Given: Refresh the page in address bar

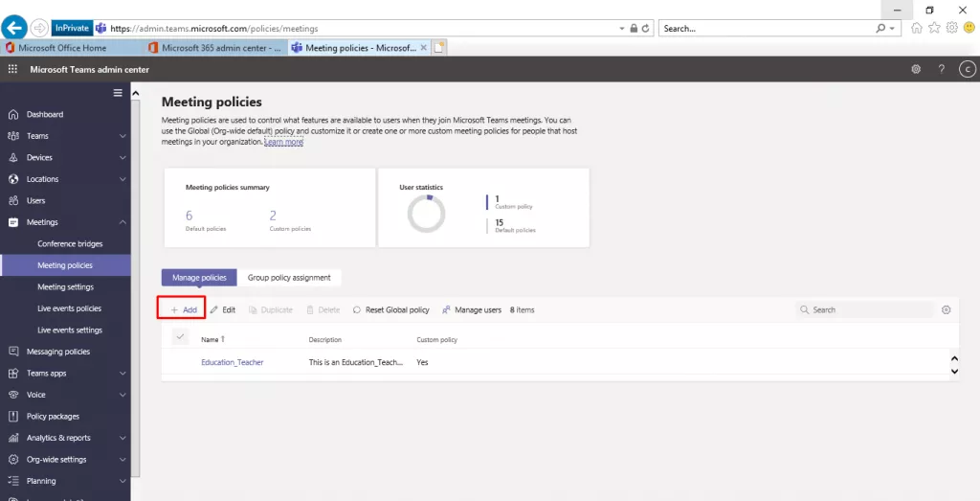Looking at the screenshot, I should pos(646,29).
